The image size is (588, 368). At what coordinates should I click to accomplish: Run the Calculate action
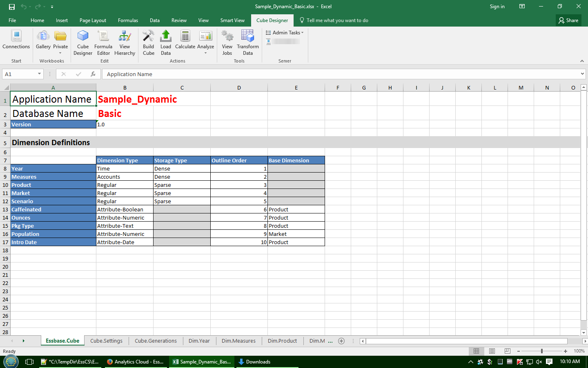185,40
